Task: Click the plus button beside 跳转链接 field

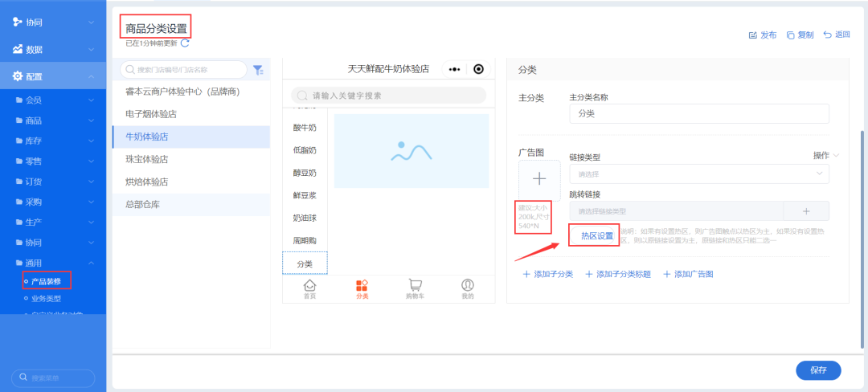Action: coord(806,211)
